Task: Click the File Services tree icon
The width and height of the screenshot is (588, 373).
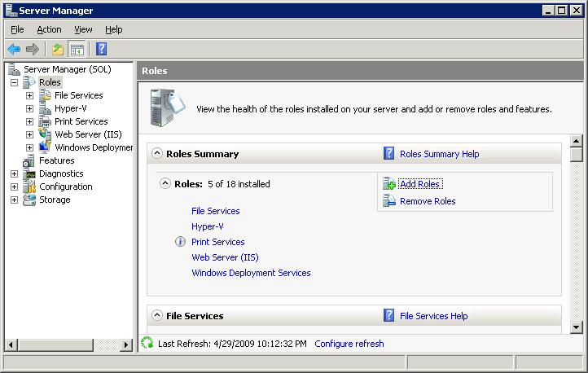Action: (45, 95)
